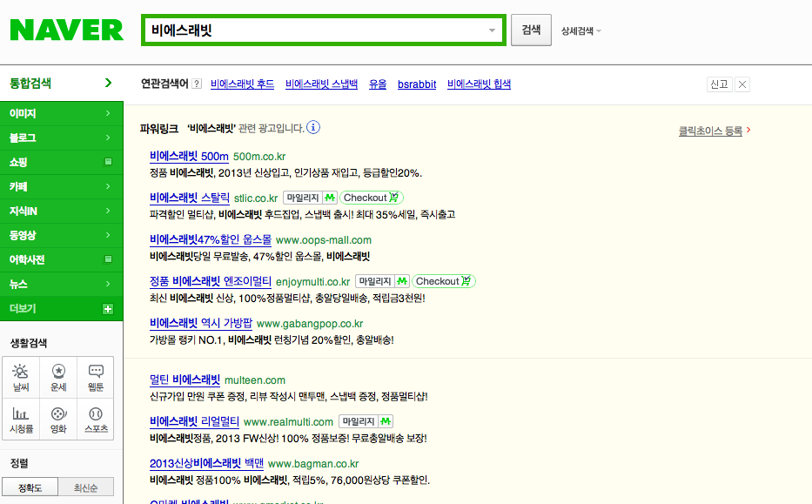
Task: Click the info icon beside the ad notice
Action: click(x=313, y=127)
